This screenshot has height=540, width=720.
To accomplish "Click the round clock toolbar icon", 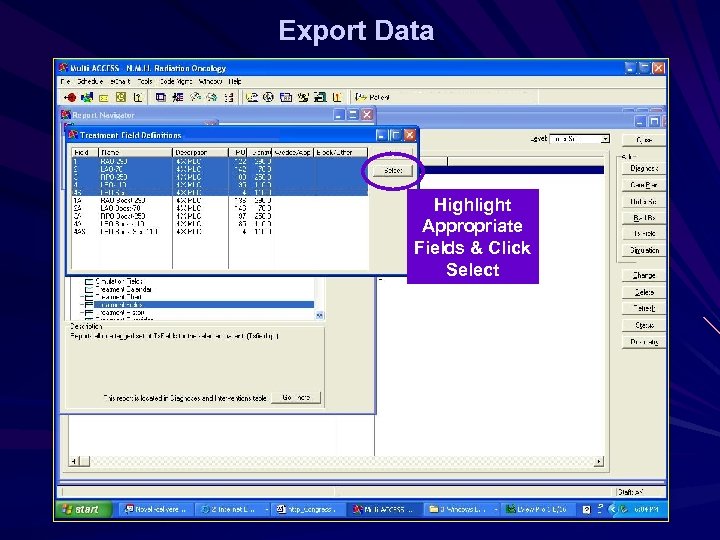I will [268, 97].
